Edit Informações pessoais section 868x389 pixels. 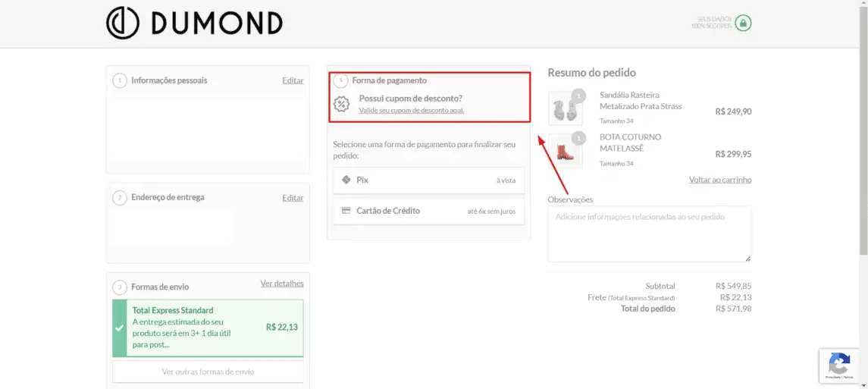coord(293,80)
